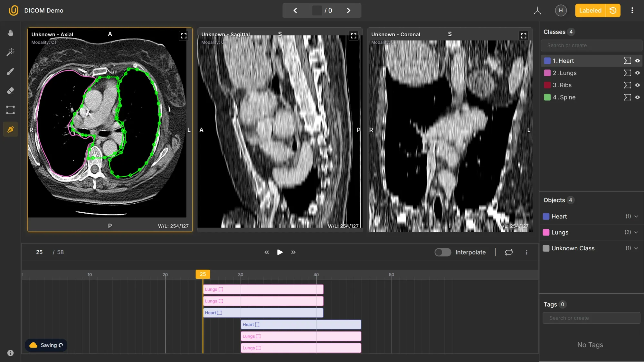644x362 pixels.
Task: Hide the Heart class visibility
Action: tap(638, 60)
